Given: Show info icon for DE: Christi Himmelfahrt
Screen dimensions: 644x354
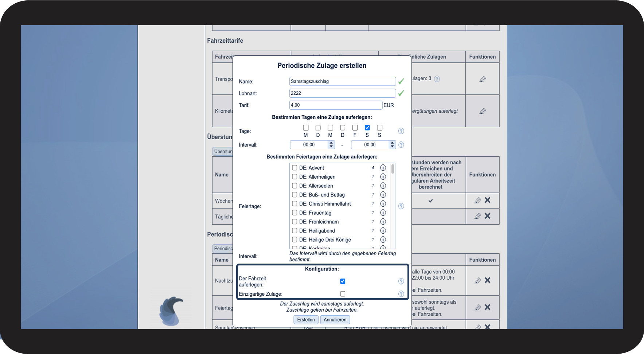Looking at the screenshot, I should (383, 204).
